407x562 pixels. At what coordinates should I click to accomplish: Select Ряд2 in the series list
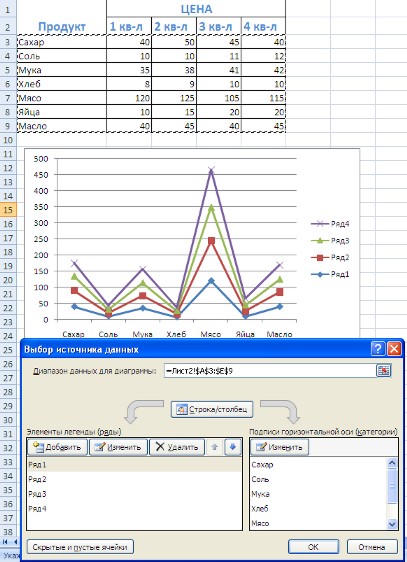point(134,479)
